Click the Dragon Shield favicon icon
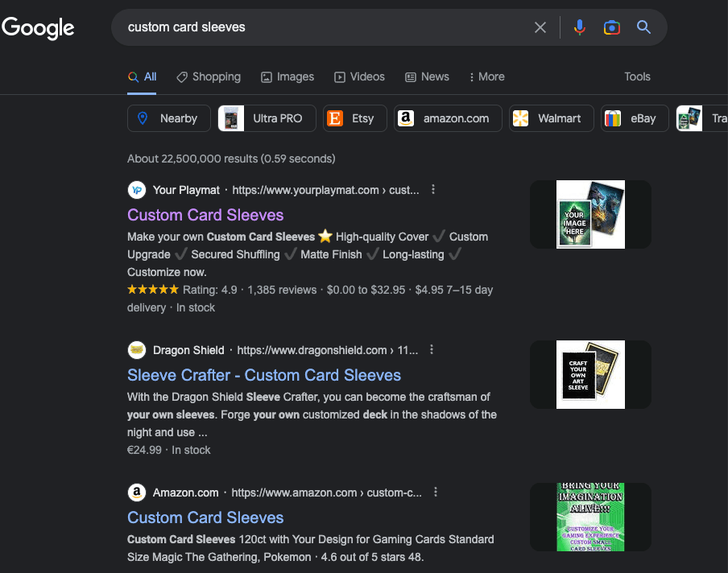Image resolution: width=728 pixels, height=573 pixels. tap(137, 350)
